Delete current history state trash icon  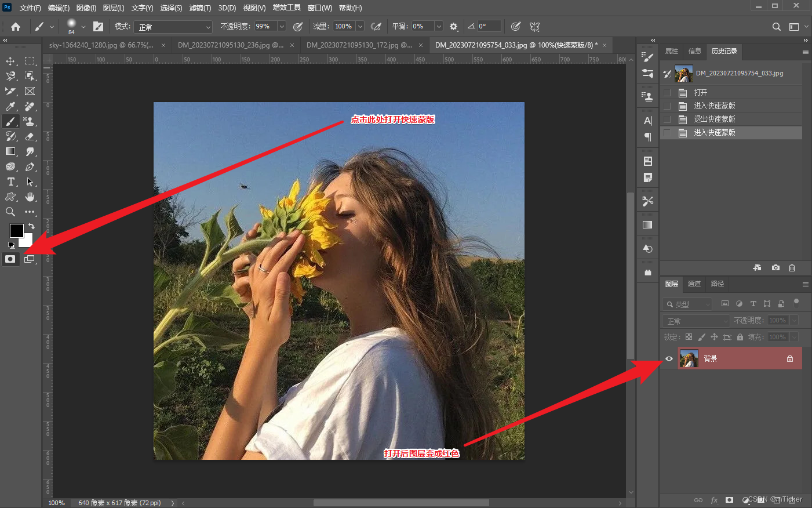pos(792,267)
